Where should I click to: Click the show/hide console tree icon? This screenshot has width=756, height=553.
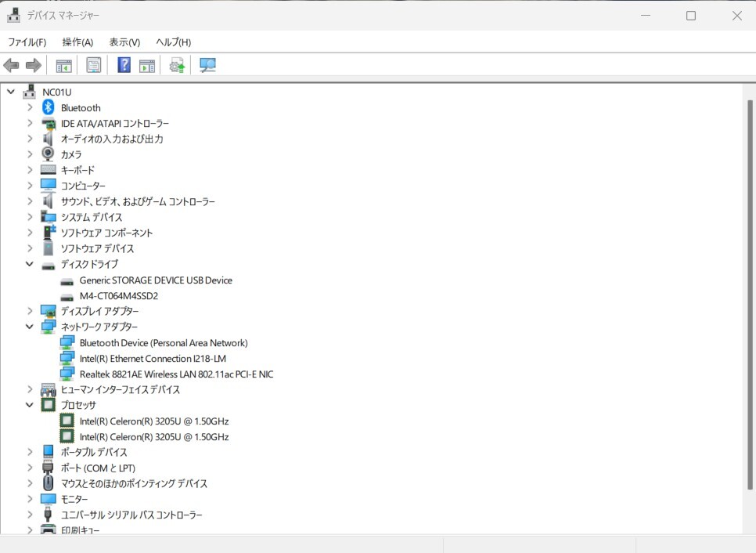(63, 65)
